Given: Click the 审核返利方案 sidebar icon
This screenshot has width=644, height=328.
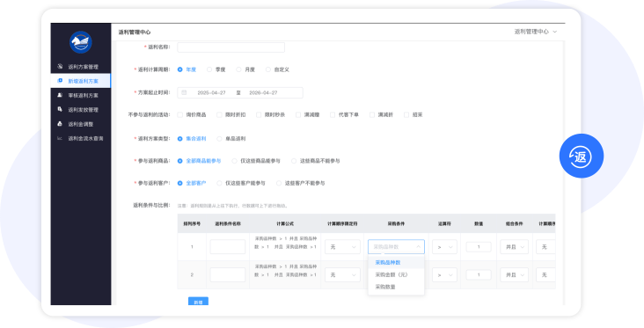Looking at the screenshot, I should (x=60, y=95).
